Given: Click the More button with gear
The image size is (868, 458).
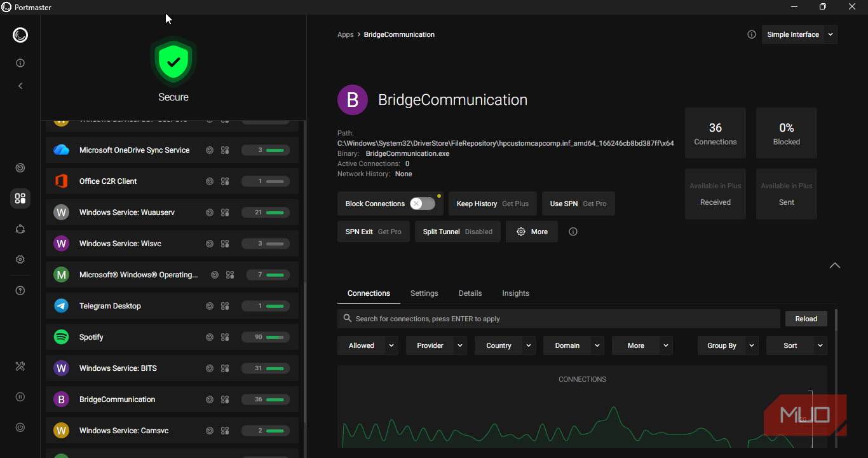Looking at the screenshot, I should pos(532,232).
